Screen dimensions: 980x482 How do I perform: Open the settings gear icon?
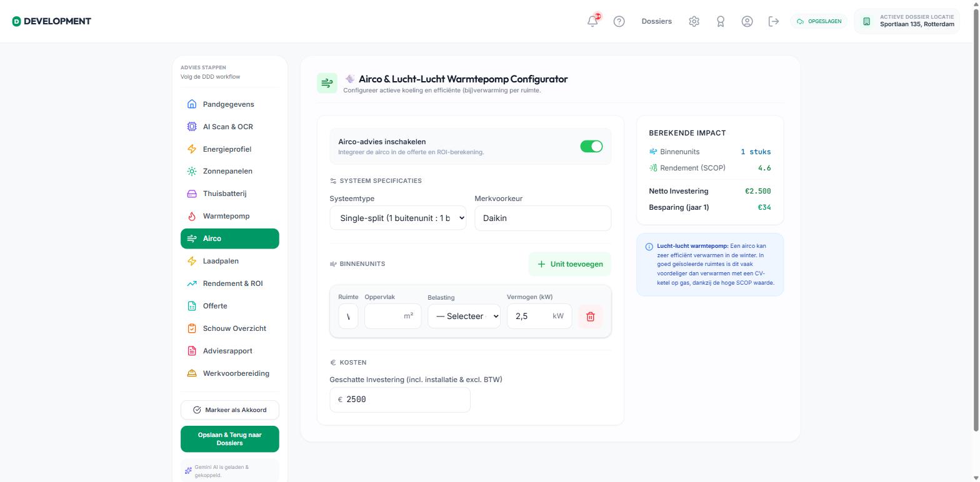point(694,21)
